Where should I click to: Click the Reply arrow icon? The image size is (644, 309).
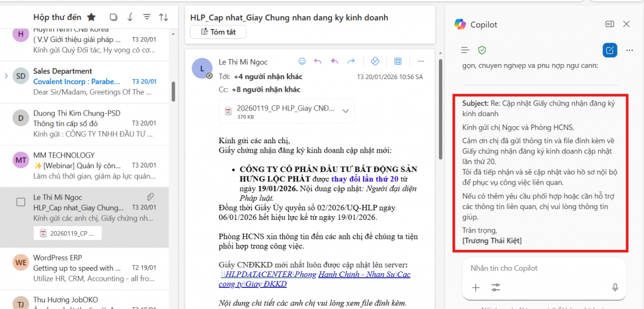pos(318,62)
